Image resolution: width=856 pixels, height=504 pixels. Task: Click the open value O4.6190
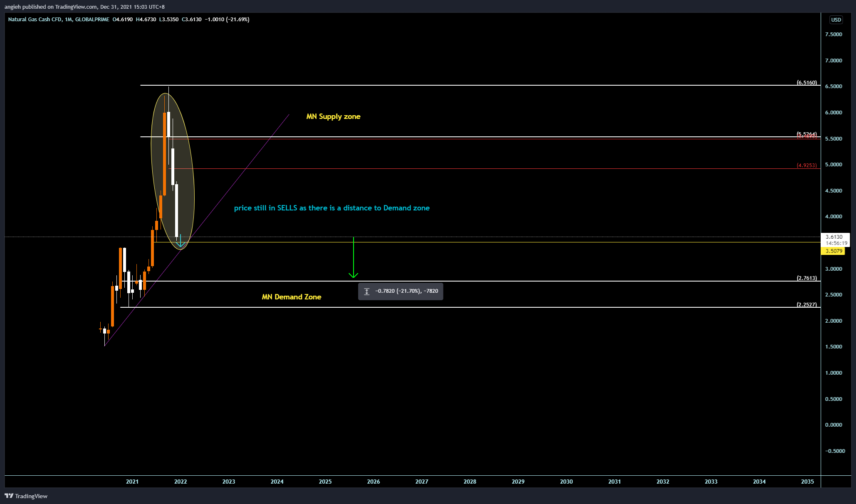[x=123, y=20]
